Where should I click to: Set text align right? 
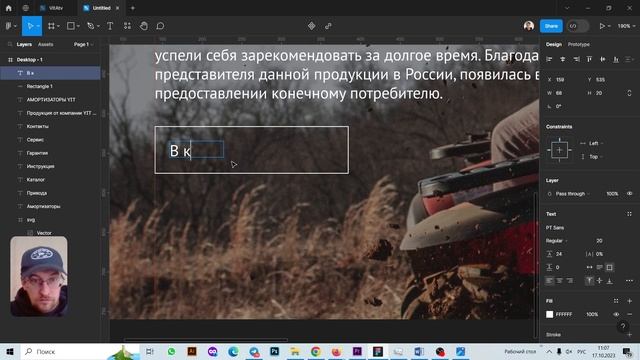pyautogui.click(x=570, y=281)
